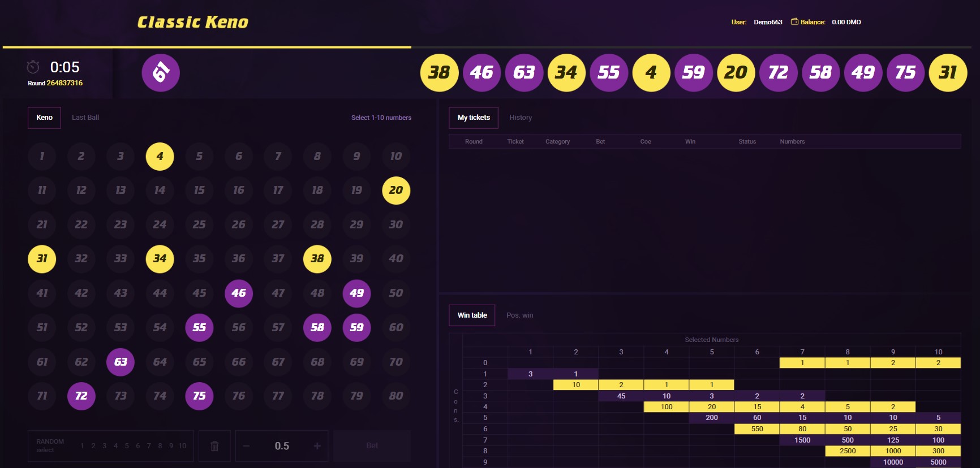Select 1 random number option
Viewport: 980px width, 468px height.
(x=82, y=446)
